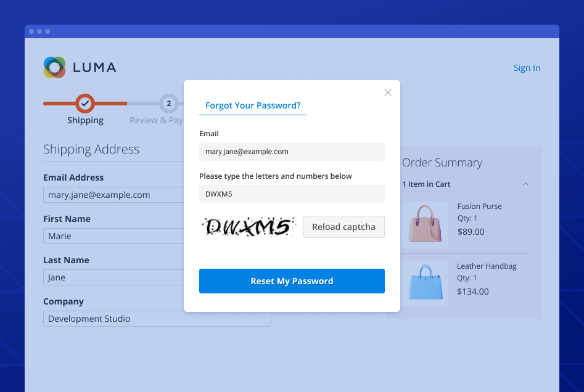Open the Sign In link

527,68
